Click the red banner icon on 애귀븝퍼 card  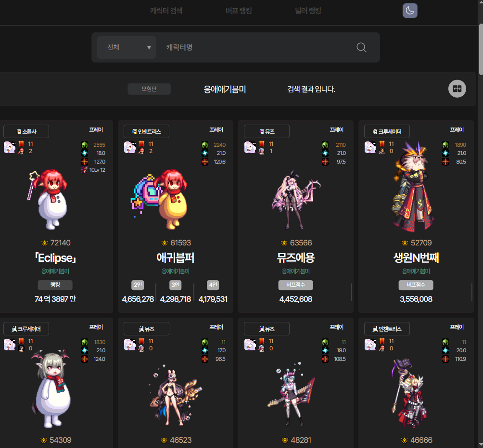click(x=141, y=144)
